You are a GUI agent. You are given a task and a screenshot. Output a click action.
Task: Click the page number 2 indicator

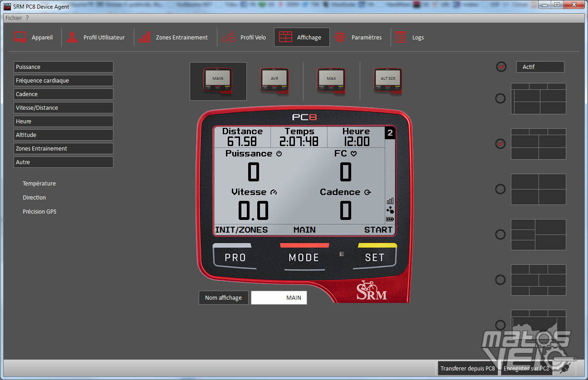(390, 133)
